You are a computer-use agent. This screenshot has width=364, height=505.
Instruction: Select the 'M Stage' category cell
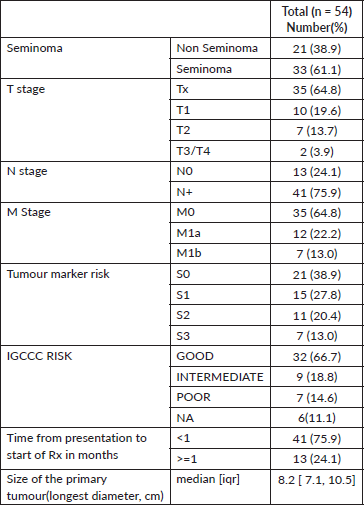coord(85,233)
